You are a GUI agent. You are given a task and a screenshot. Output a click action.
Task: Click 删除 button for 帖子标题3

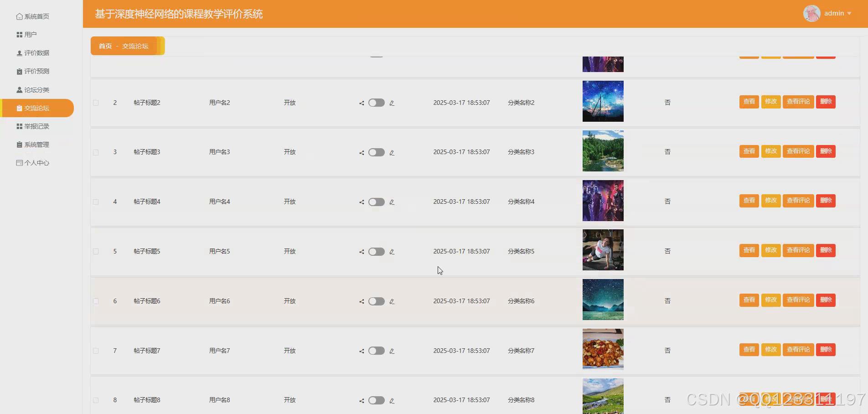826,151
